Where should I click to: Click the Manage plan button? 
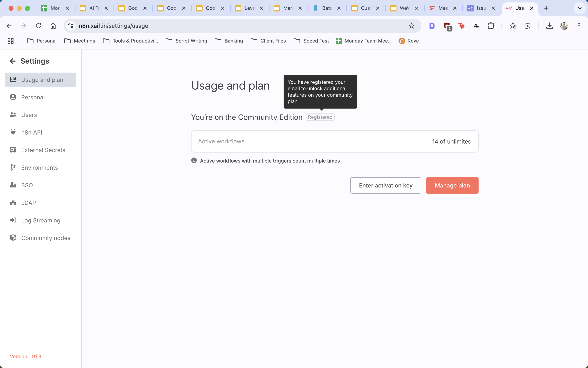452,185
